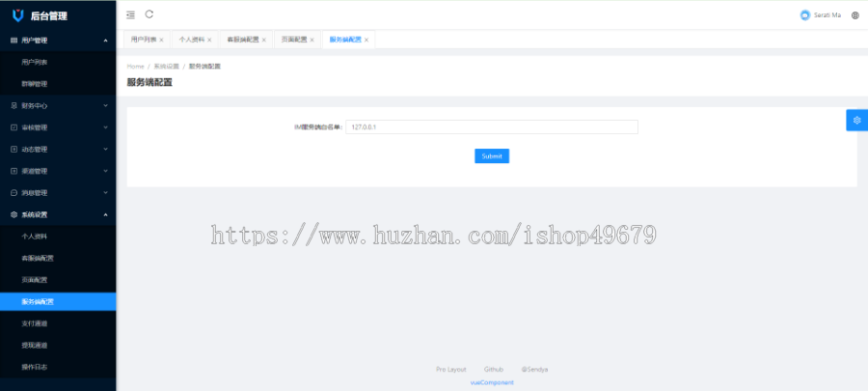Switch to the 客服端配置 tab
868x391 pixels.
243,40
